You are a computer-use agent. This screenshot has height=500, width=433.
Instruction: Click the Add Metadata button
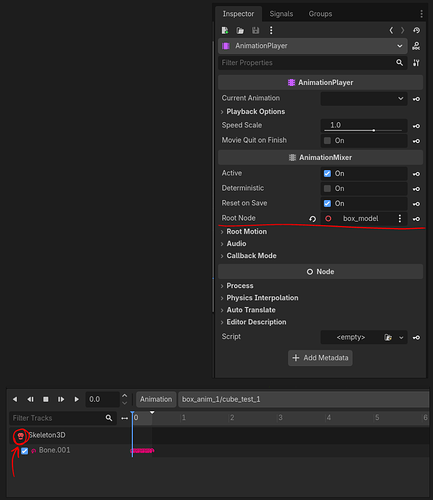[x=320, y=358]
